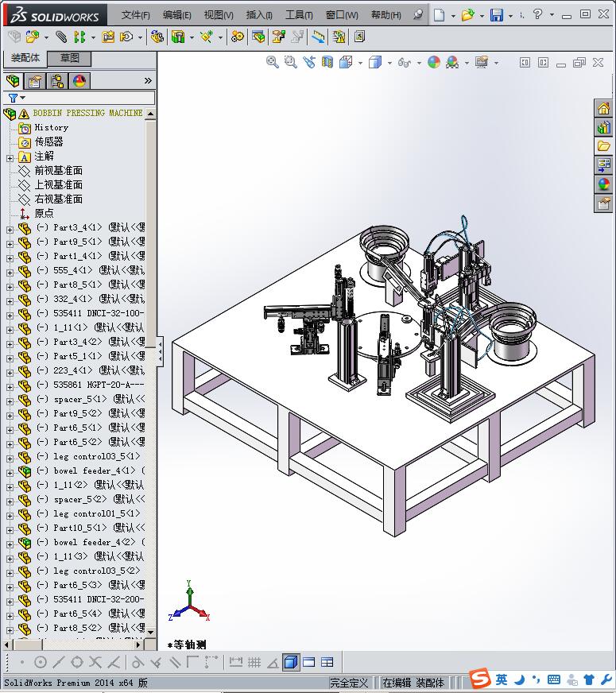Expand the manager tabs double chevron
Image resolution: width=616 pixels, height=693 pixels.
tap(148, 80)
